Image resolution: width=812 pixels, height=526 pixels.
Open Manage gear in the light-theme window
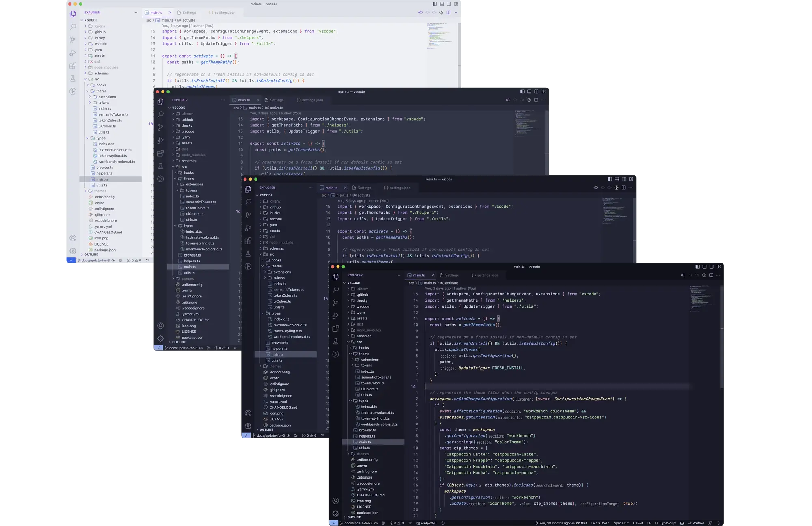73,251
